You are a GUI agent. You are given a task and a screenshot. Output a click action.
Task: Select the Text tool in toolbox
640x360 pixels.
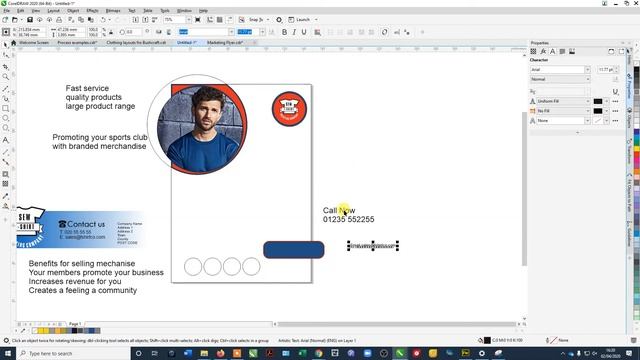coord(5,140)
